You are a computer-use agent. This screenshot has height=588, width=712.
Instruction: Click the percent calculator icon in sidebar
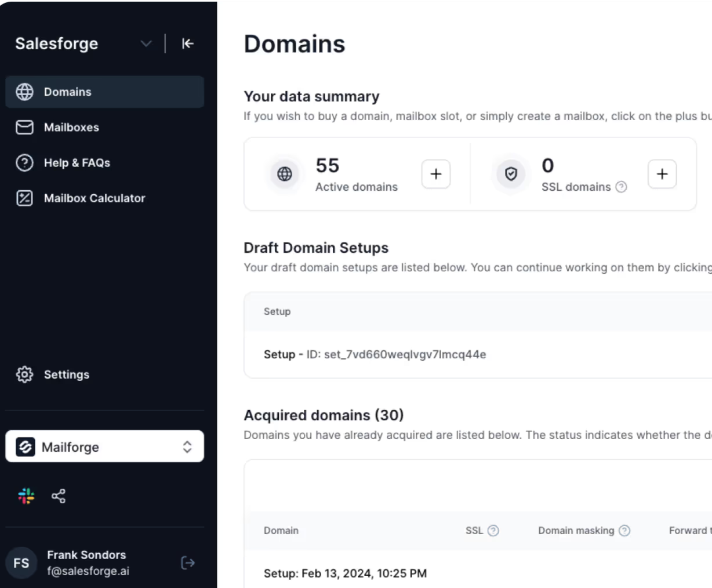coord(24,198)
